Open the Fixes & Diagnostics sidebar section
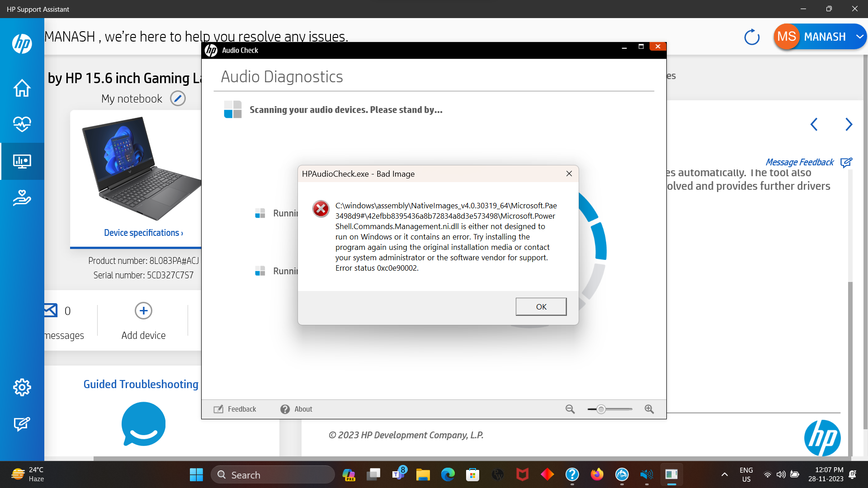The width and height of the screenshot is (868, 488). [22, 161]
